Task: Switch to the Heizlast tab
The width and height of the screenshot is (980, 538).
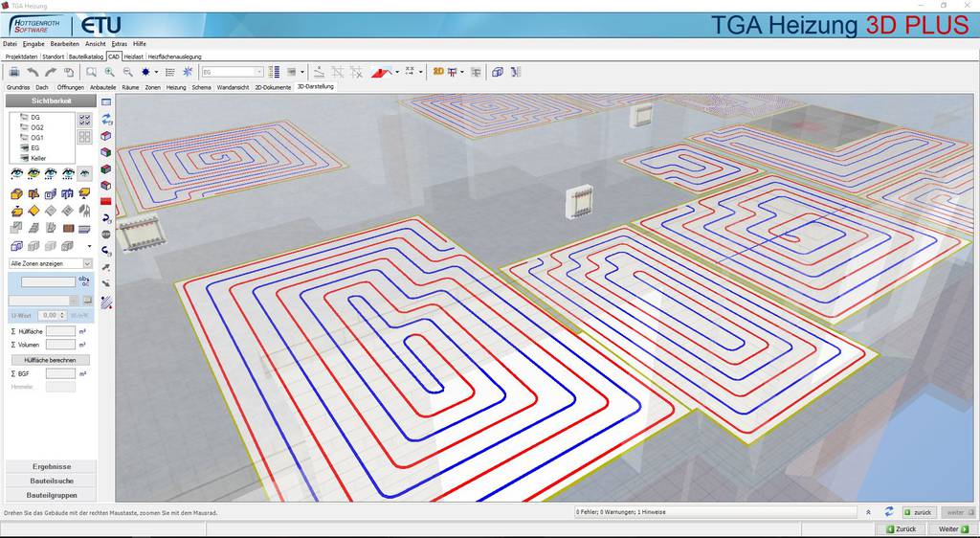Action: click(133, 56)
